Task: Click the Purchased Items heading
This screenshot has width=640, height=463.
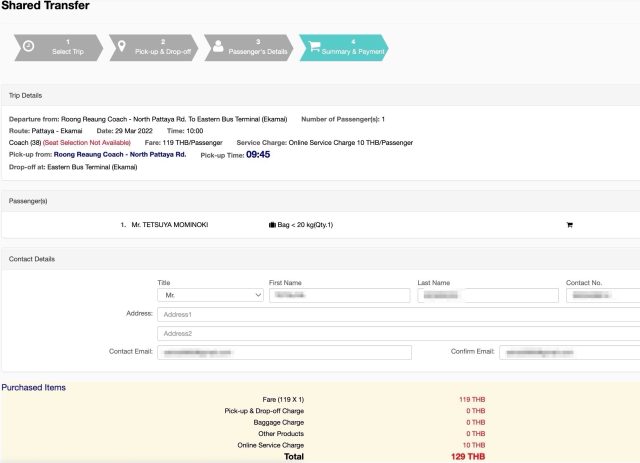Action: click(x=34, y=387)
